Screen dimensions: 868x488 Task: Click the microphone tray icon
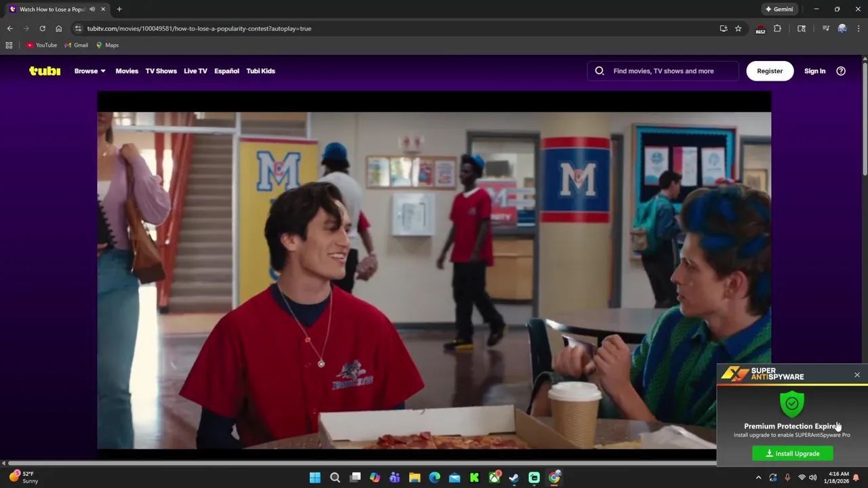[787, 478]
